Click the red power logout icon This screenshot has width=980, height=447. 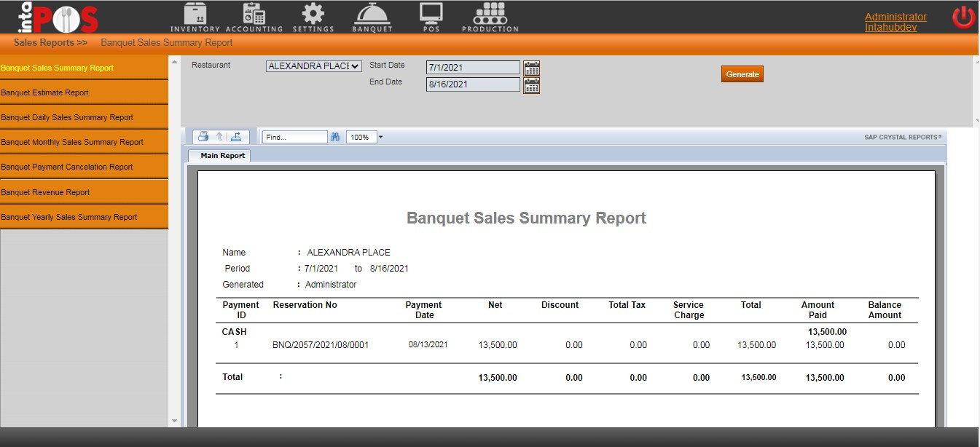click(x=963, y=17)
